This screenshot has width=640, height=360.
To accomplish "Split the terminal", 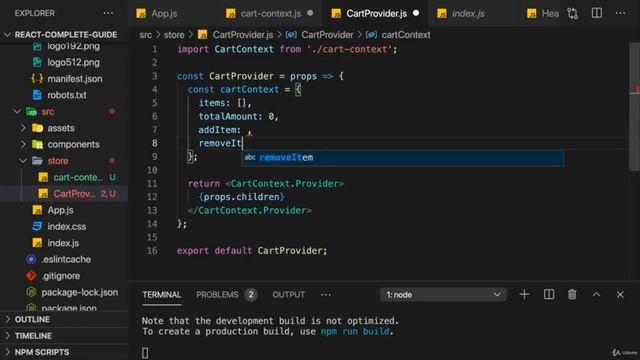I will [x=549, y=294].
